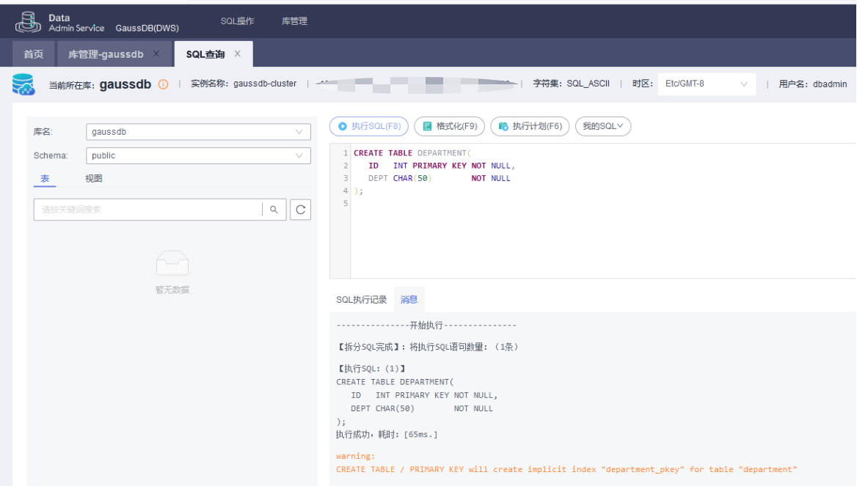This screenshot has width=868, height=486.
Task: Open the 库管理 menu
Action: [294, 21]
